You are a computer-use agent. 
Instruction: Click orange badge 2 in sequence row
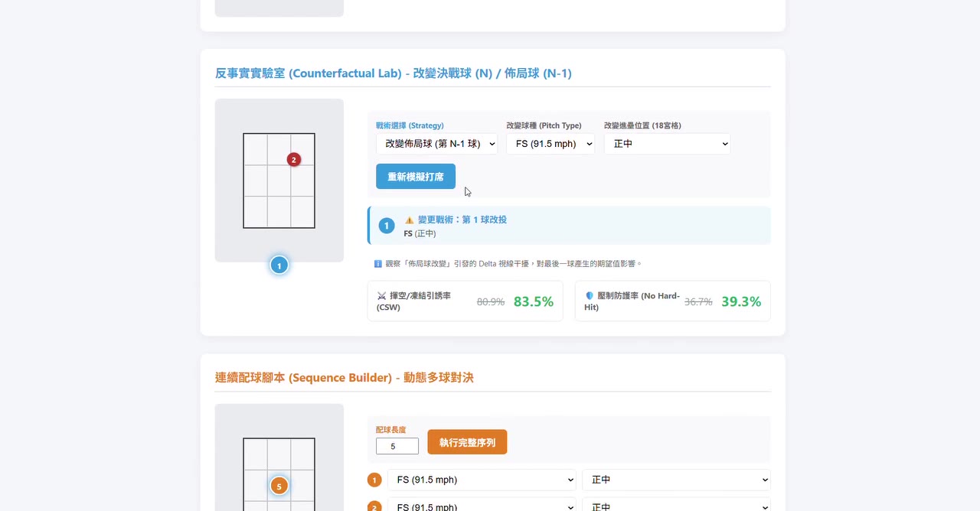coord(374,506)
